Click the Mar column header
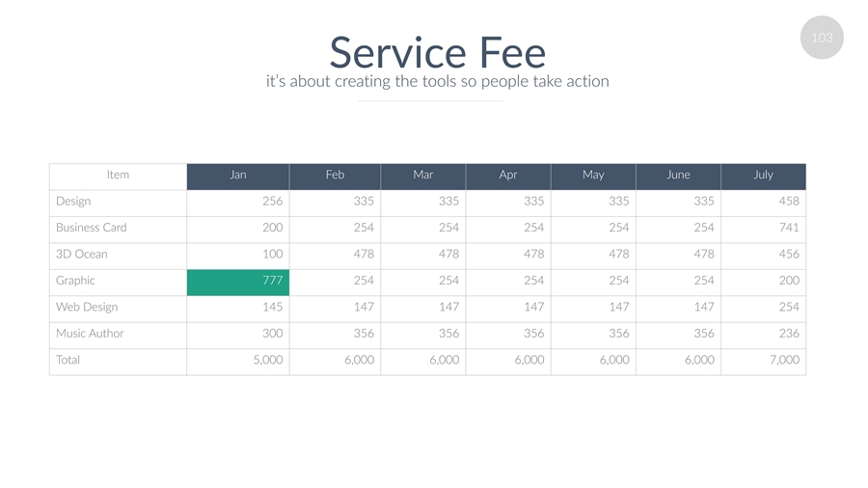This screenshot has width=868, height=488. [x=422, y=175]
